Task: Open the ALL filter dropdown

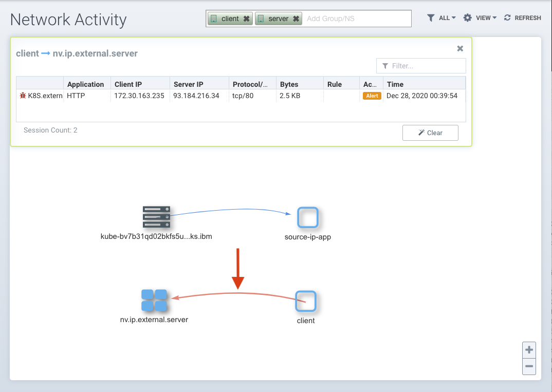Action: [441, 18]
